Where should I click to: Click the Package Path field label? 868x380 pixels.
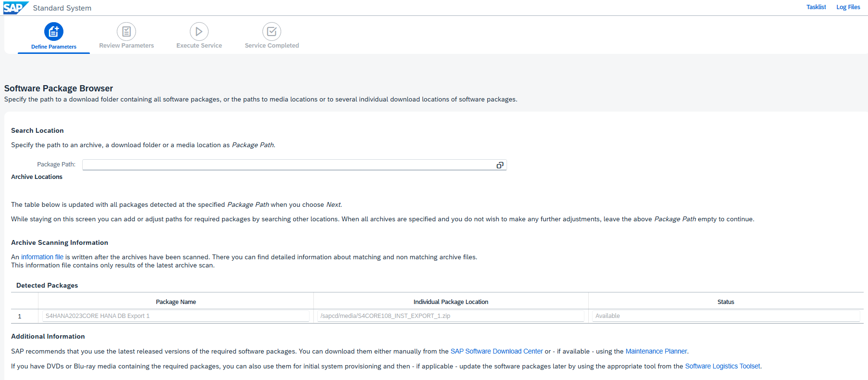pyautogui.click(x=56, y=165)
